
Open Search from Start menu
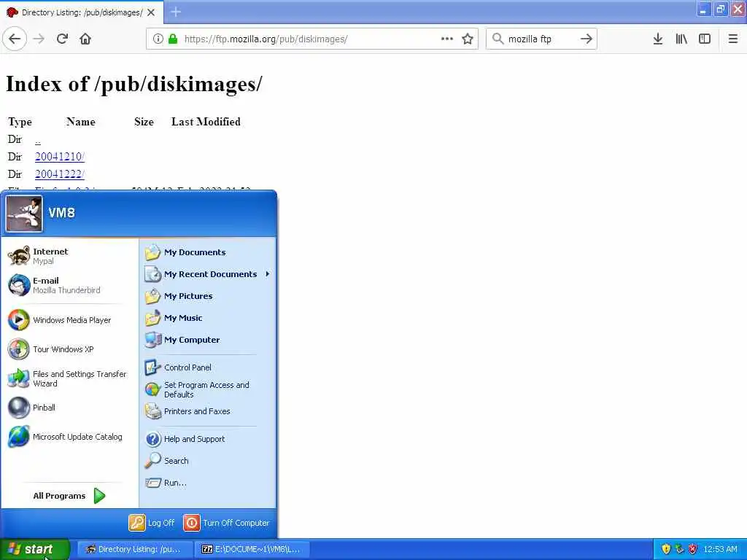pyautogui.click(x=208, y=461)
